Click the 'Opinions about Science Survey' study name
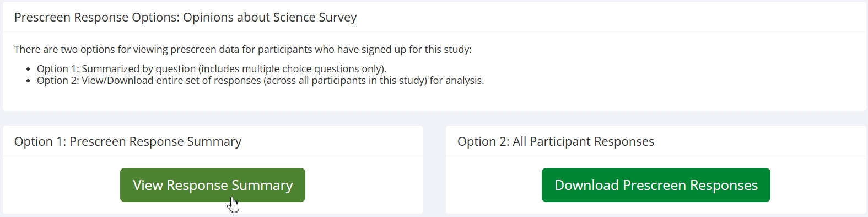The width and height of the screenshot is (868, 217). tap(270, 17)
